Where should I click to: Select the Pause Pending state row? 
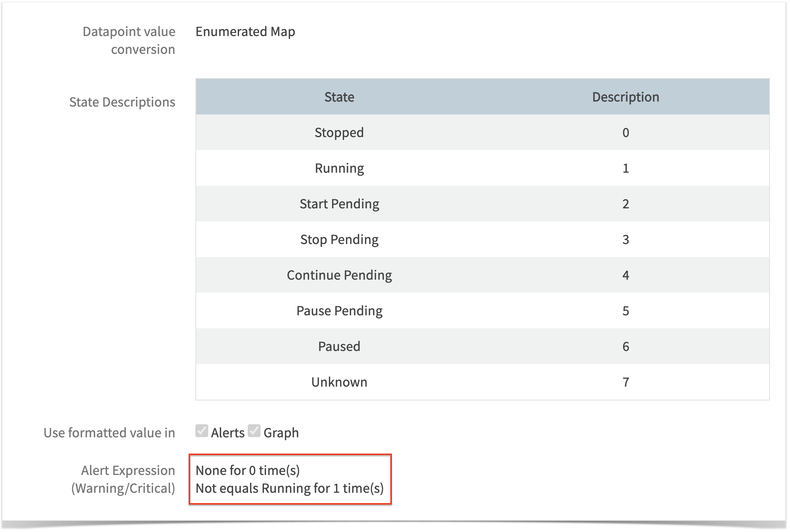(x=339, y=311)
